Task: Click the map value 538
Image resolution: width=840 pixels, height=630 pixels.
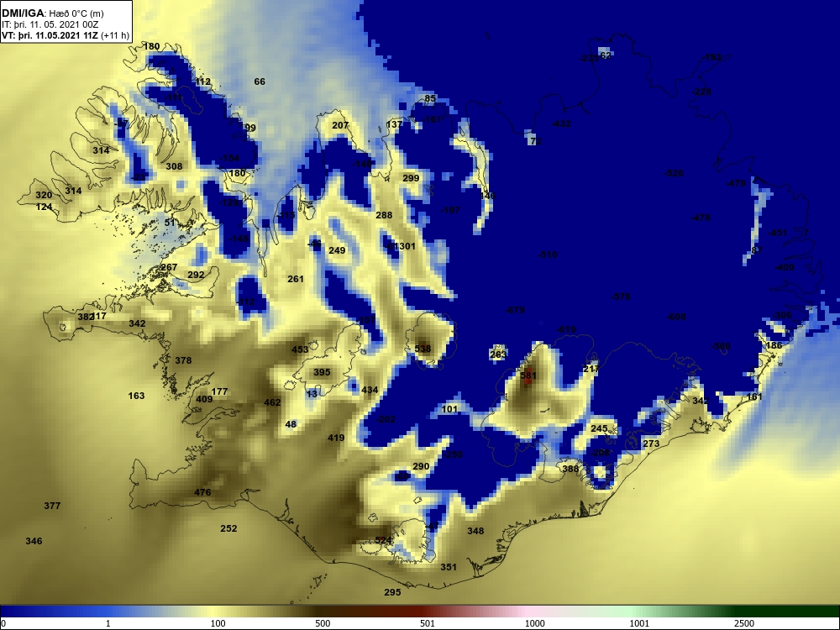Action: [423, 349]
